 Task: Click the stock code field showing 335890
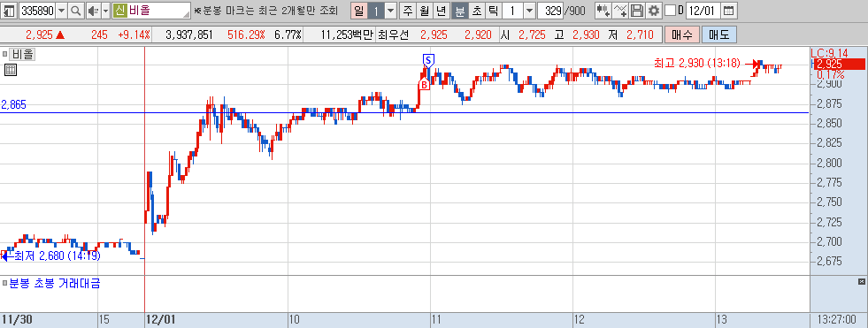click(37, 10)
